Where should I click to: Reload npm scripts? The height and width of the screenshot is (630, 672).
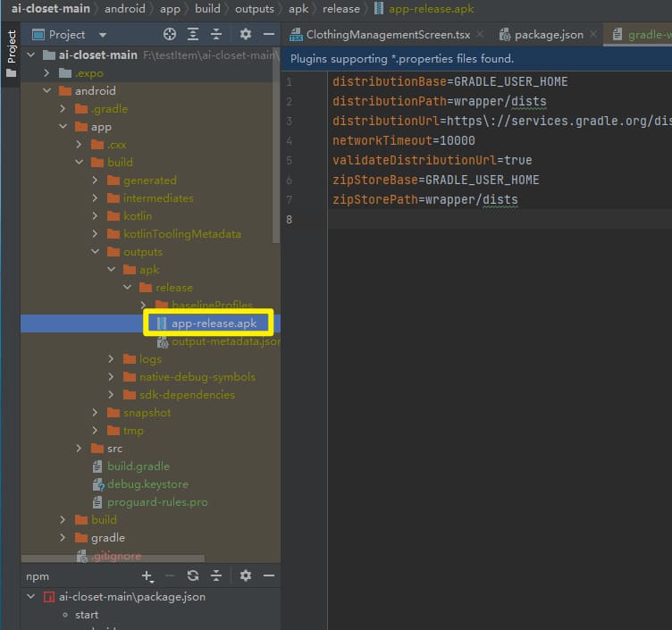tap(192, 576)
